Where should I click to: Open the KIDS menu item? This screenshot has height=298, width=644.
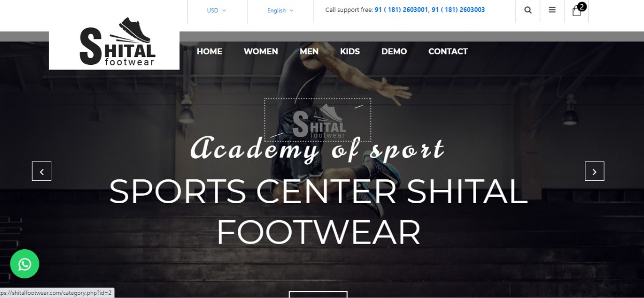pos(350,51)
